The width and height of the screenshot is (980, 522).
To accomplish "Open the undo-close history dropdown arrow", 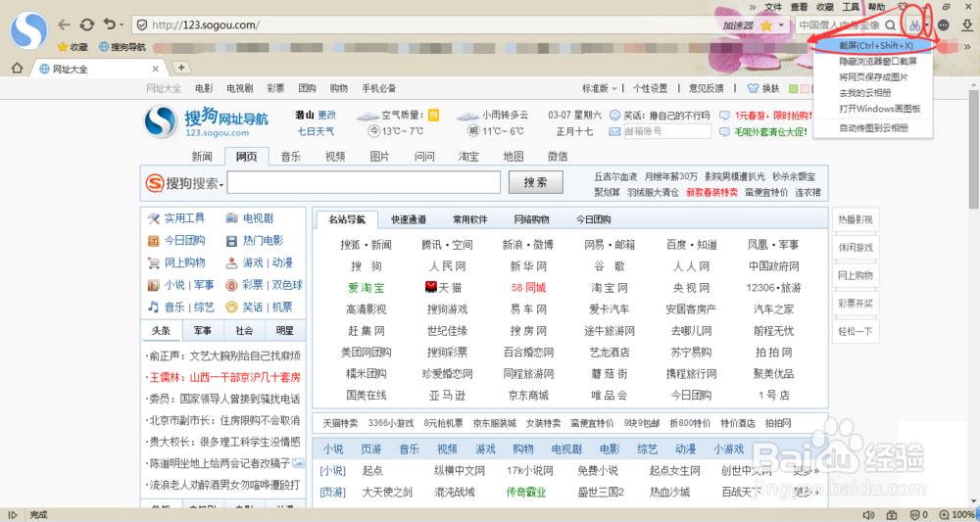I will tap(121, 25).
